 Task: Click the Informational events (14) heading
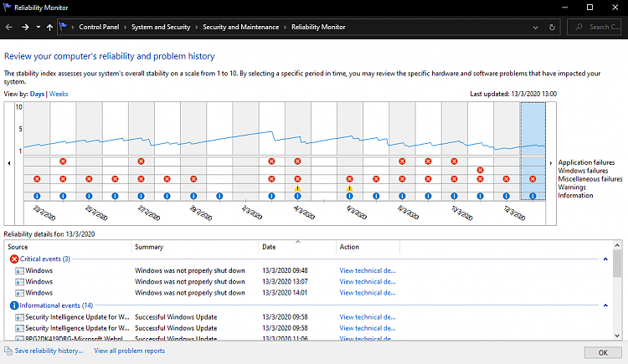click(x=56, y=305)
